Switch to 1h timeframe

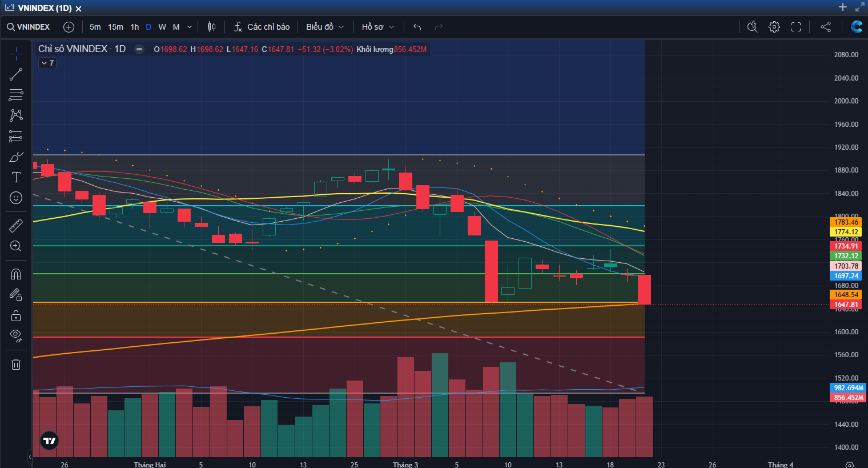pyautogui.click(x=135, y=27)
